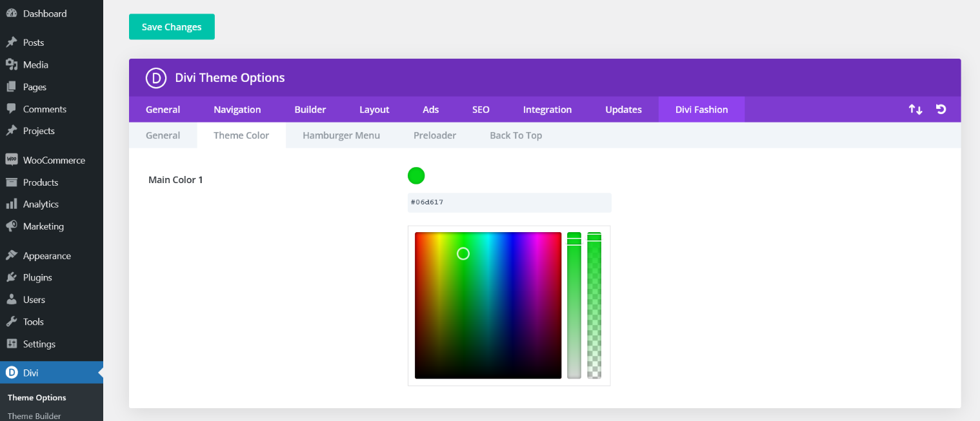
Task: Click the Pages icon in sidebar
Action: point(11,86)
